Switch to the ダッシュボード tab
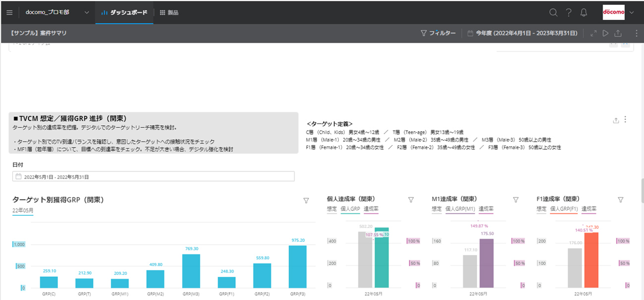The height and width of the screenshot is (300, 644). pyautogui.click(x=124, y=12)
